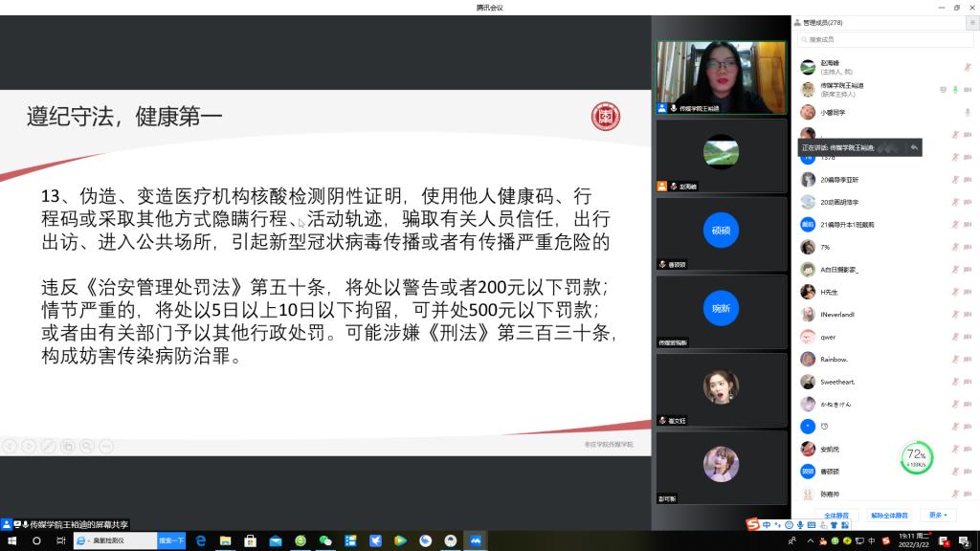Open WeChat from the taskbar
980x551 pixels.
[x=325, y=541]
